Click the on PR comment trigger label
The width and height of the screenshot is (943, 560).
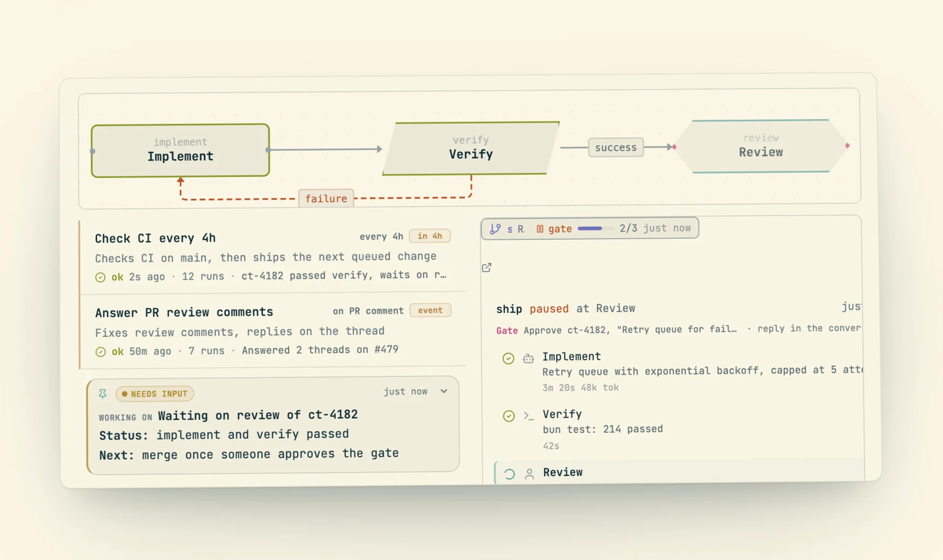click(x=368, y=311)
